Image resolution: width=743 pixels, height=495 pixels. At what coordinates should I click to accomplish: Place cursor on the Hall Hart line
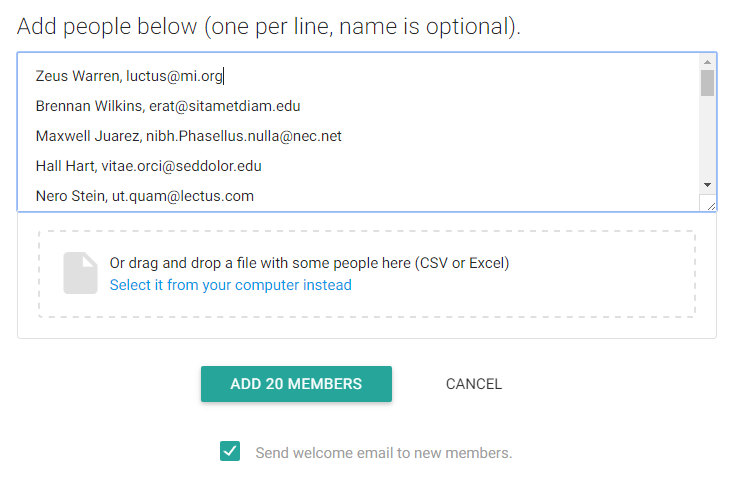point(148,166)
